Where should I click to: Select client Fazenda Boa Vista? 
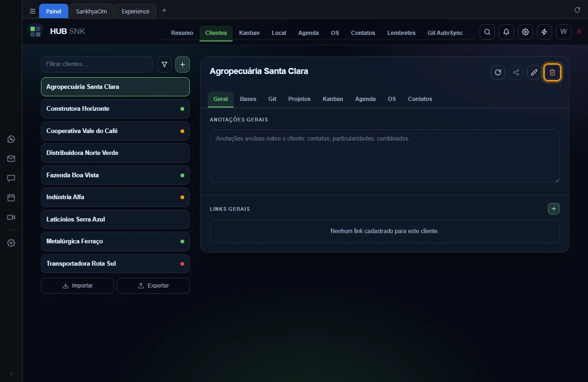pos(115,175)
